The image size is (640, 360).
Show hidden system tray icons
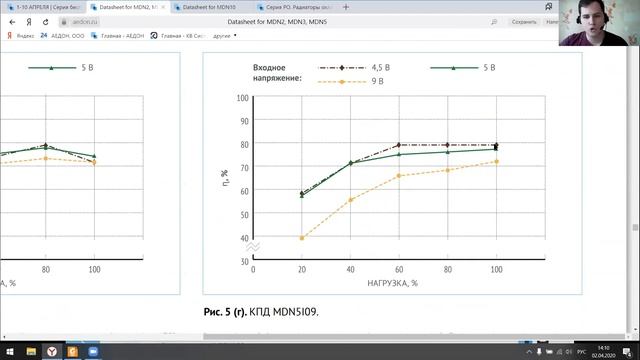(529, 352)
